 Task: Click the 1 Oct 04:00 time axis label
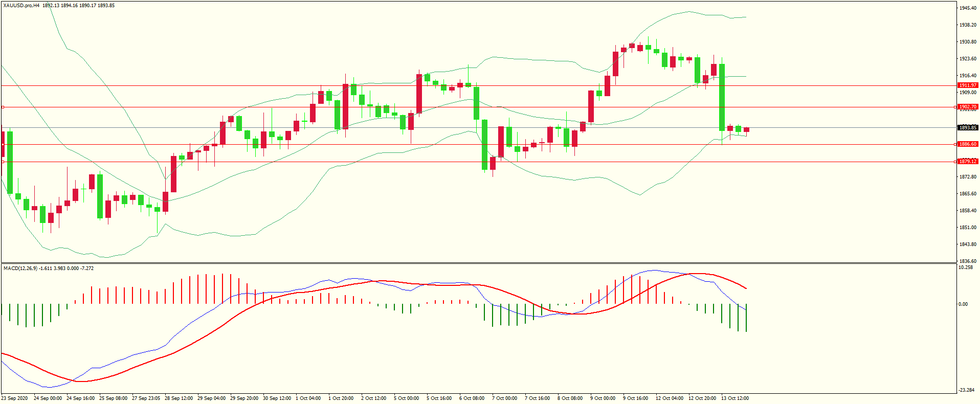tap(308, 398)
